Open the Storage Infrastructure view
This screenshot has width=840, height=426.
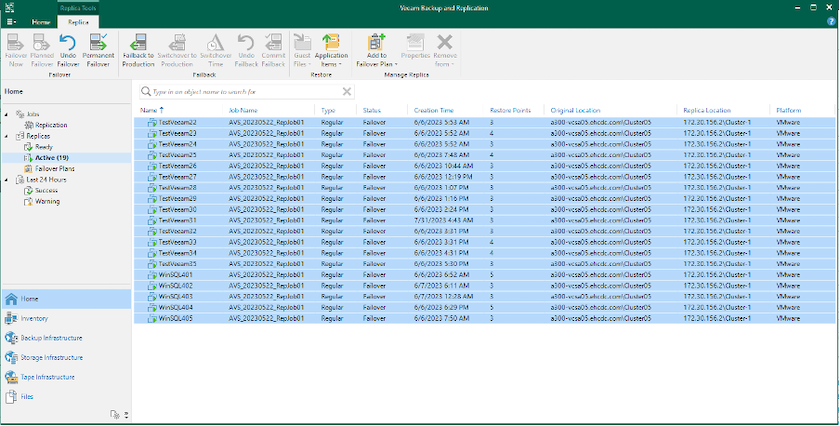(51, 357)
